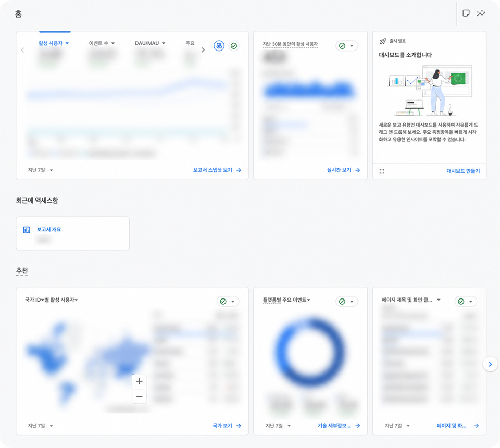The height and width of the screenshot is (448, 500).
Task: Click the expand fullscreen icon on the 대시보드 card
Action: [x=382, y=171]
